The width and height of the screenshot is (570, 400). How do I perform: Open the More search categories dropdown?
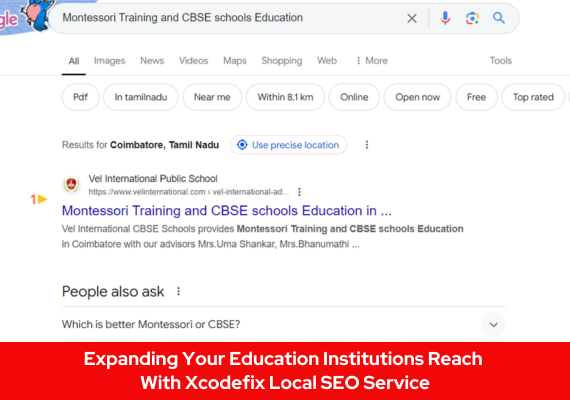tap(372, 61)
